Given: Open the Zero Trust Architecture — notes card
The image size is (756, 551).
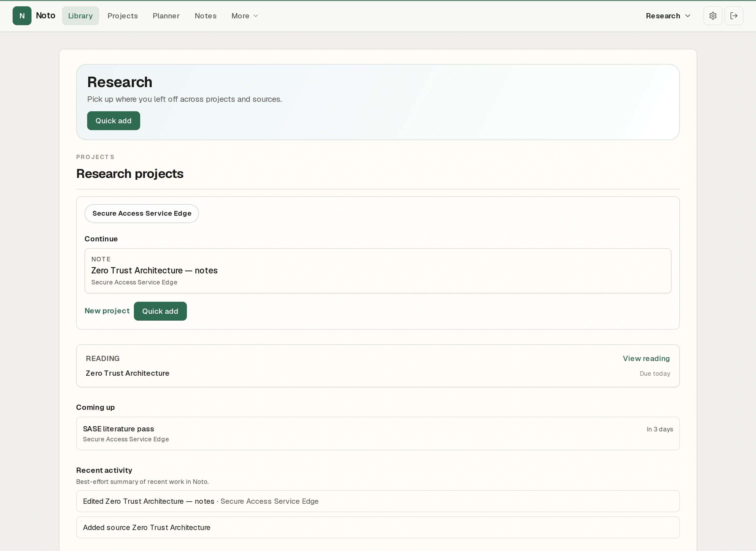Looking at the screenshot, I should pyautogui.click(x=378, y=271).
